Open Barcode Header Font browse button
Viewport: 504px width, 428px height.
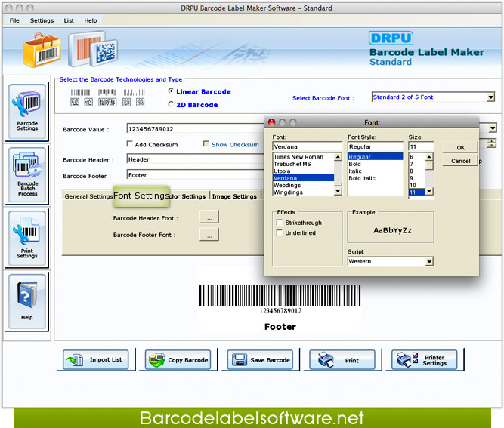pos(209,217)
